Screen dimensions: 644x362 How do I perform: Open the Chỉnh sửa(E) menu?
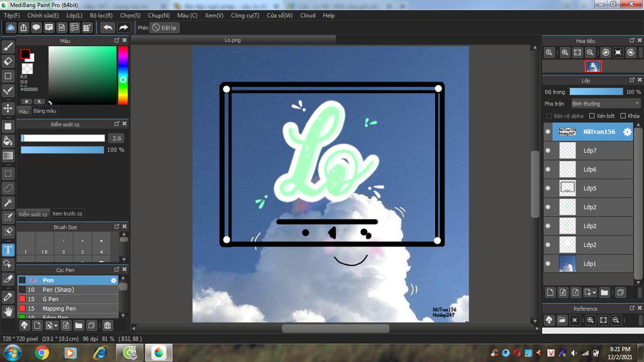(x=43, y=16)
